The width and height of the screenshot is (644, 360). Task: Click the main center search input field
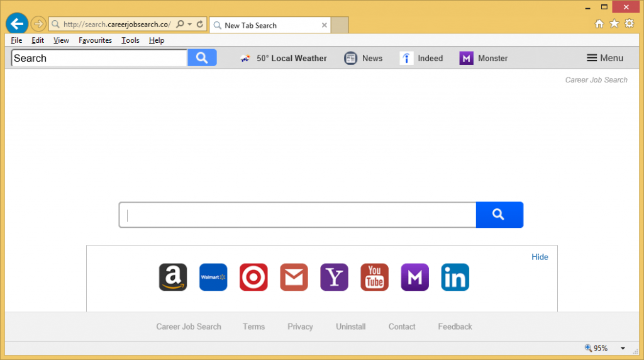pos(297,215)
